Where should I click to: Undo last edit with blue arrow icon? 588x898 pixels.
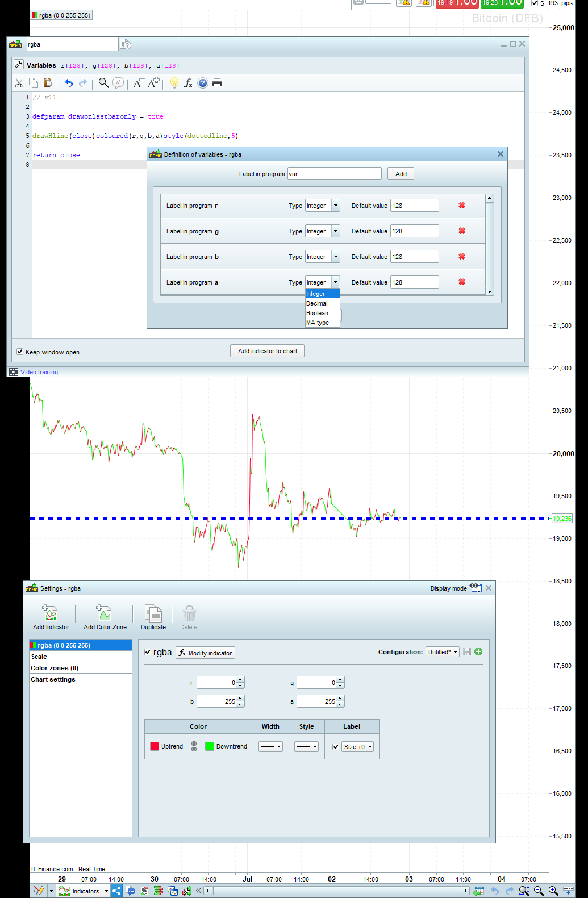point(69,83)
